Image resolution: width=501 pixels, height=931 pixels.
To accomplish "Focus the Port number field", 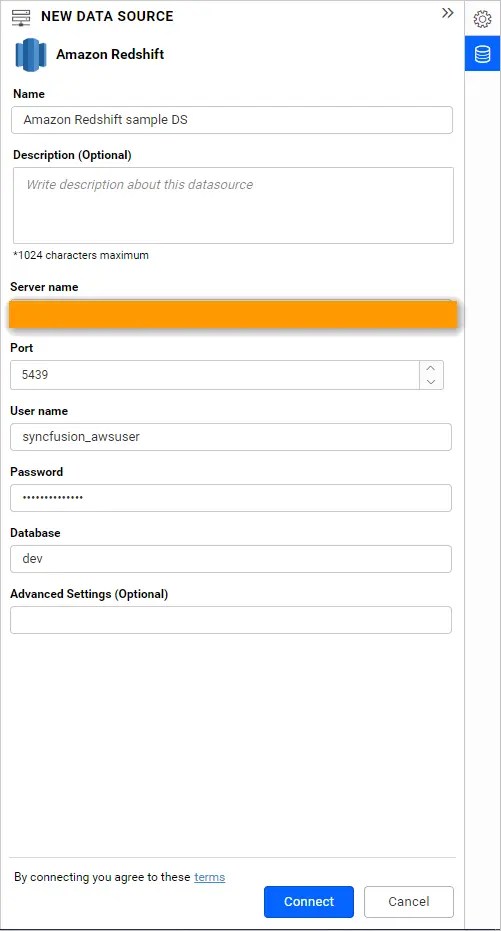I will (215, 375).
